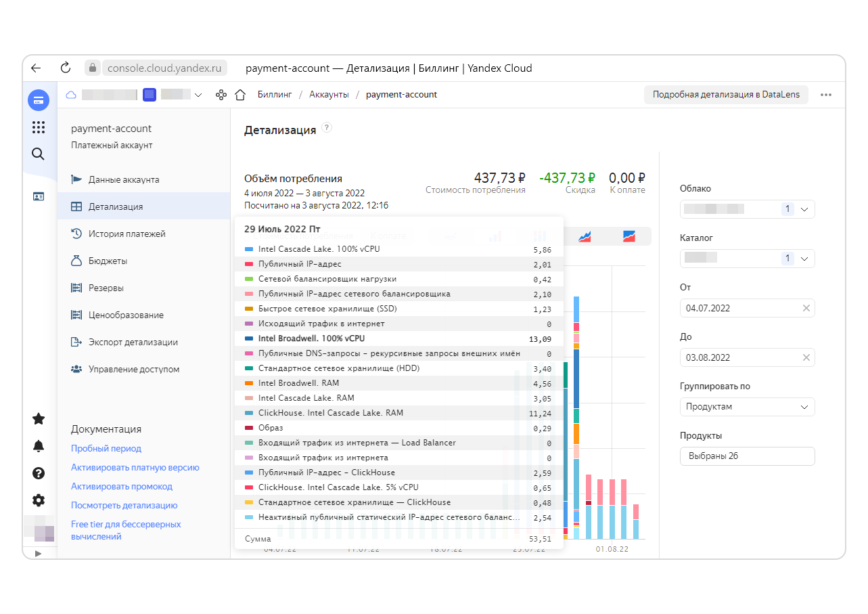Open Активировать промокод link

tap(122, 486)
